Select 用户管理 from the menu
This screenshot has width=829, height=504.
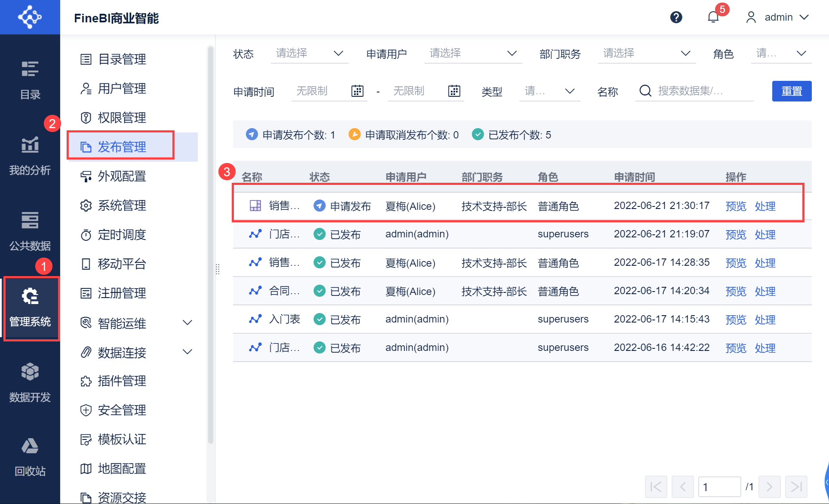pyautogui.click(x=122, y=89)
